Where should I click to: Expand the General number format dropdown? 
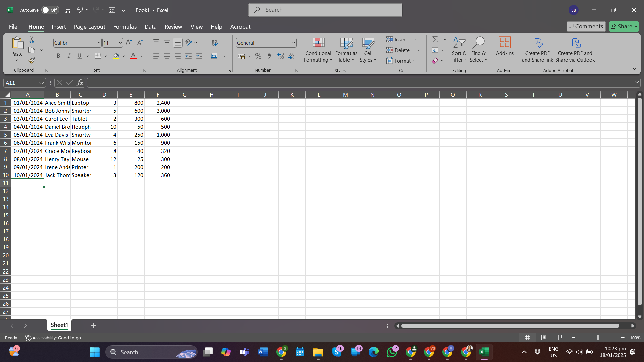(294, 43)
